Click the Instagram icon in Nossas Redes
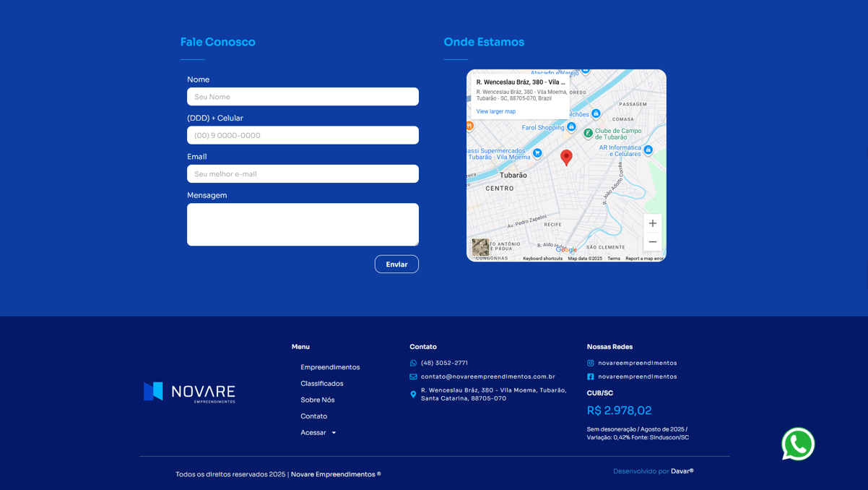The image size is (868, 490). tap(590, 363)
